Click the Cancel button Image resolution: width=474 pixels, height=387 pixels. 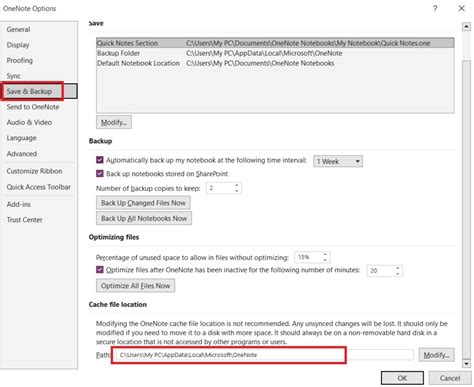coord(450,378)
